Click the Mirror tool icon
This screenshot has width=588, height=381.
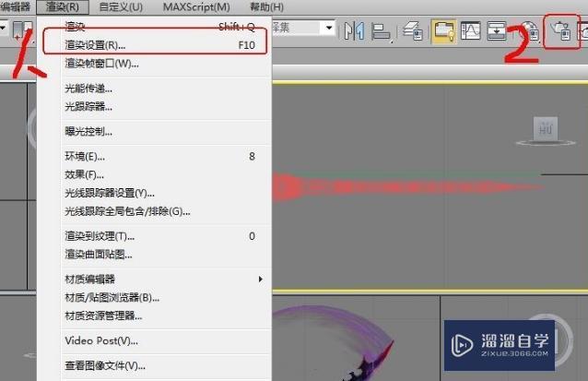tap(354, 30)
